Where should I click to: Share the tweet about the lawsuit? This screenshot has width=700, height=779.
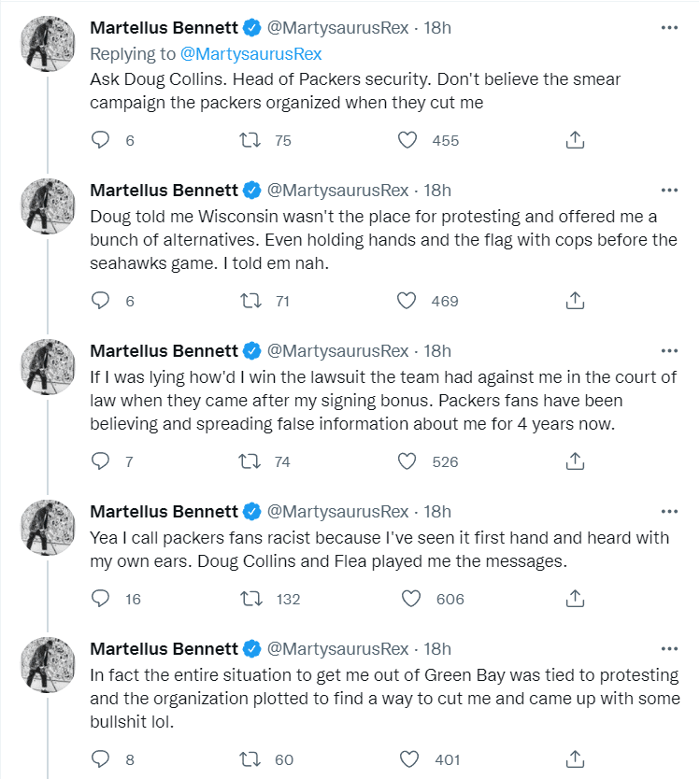576,461
